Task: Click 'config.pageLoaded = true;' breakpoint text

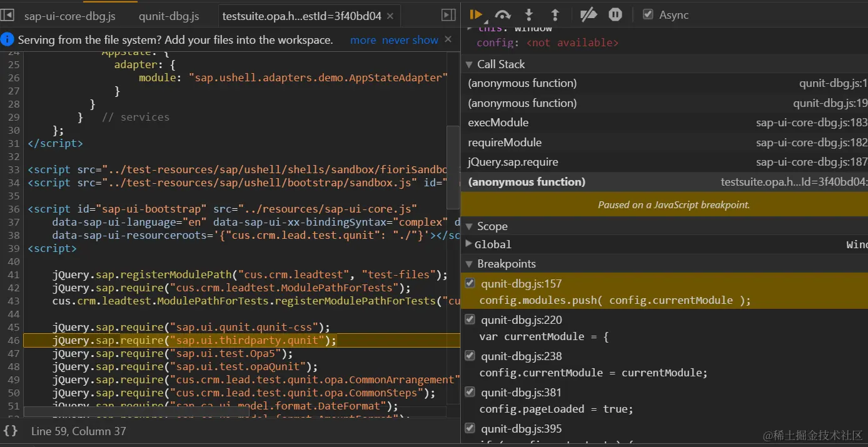Action: [x=557, y=409]
